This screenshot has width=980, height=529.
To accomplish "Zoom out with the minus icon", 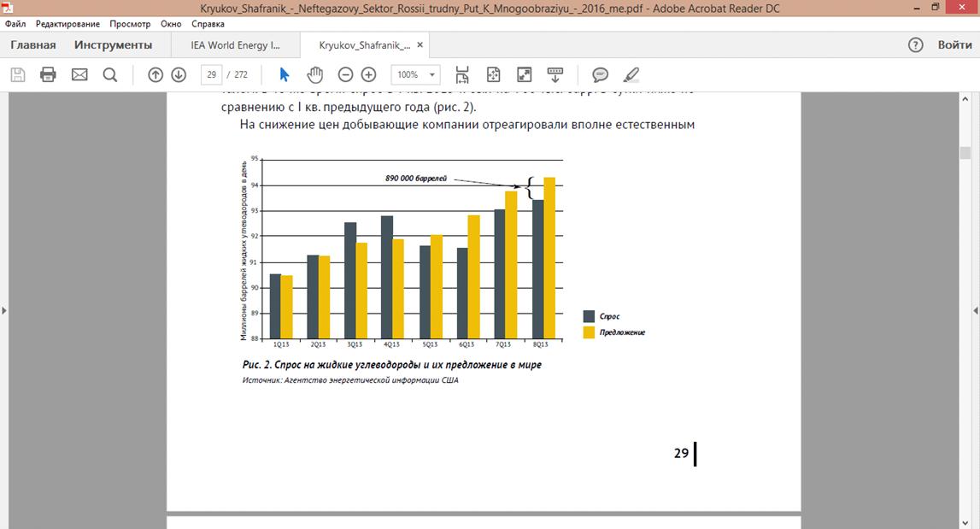I will pyautogui.click(x=346, y=74).
